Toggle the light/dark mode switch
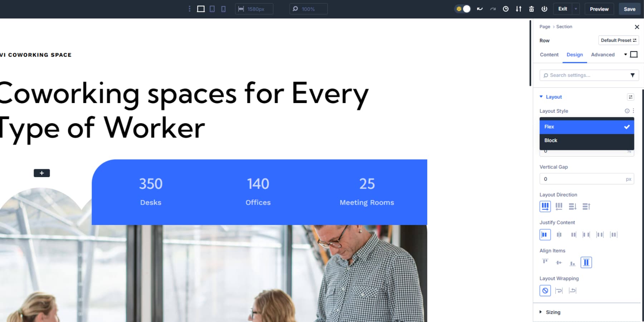The height and width of the screenshot is (322, 644). [x=463, y=9]
